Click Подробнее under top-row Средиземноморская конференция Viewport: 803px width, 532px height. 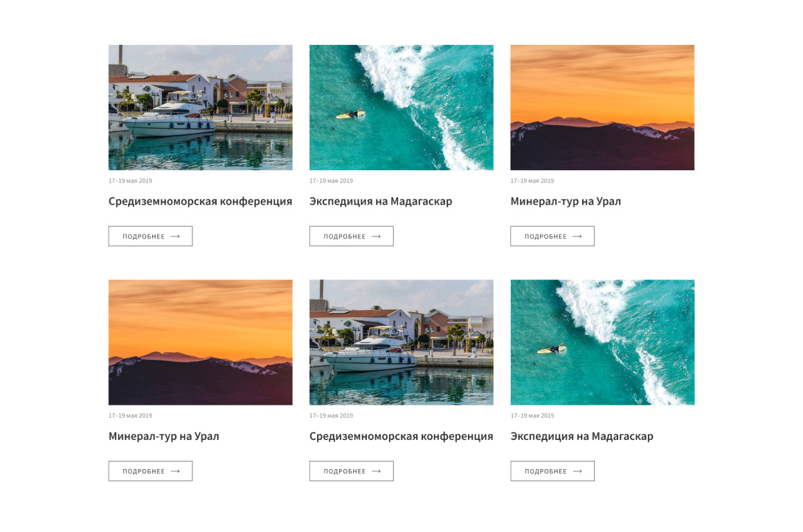(x=151, y=236)
